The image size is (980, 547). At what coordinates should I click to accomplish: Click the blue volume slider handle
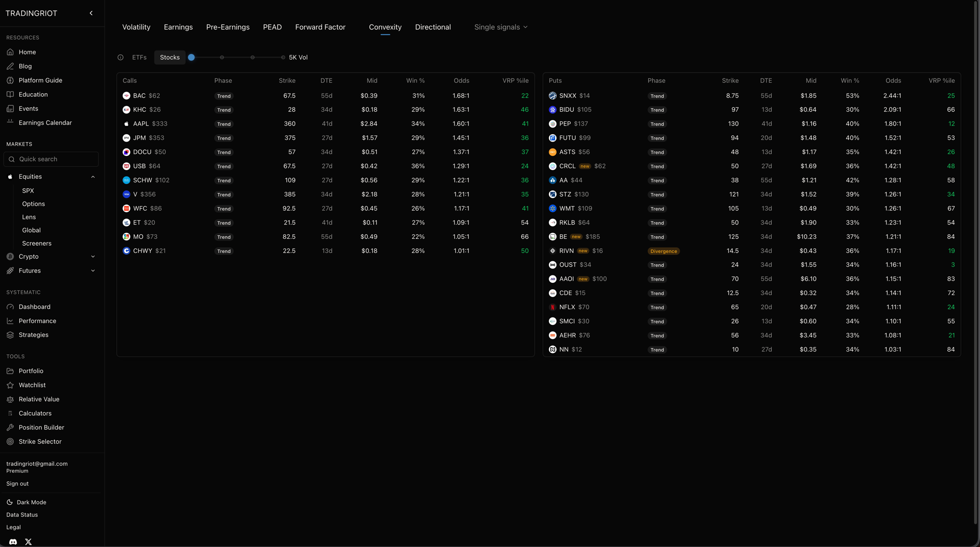coord(192,57)
